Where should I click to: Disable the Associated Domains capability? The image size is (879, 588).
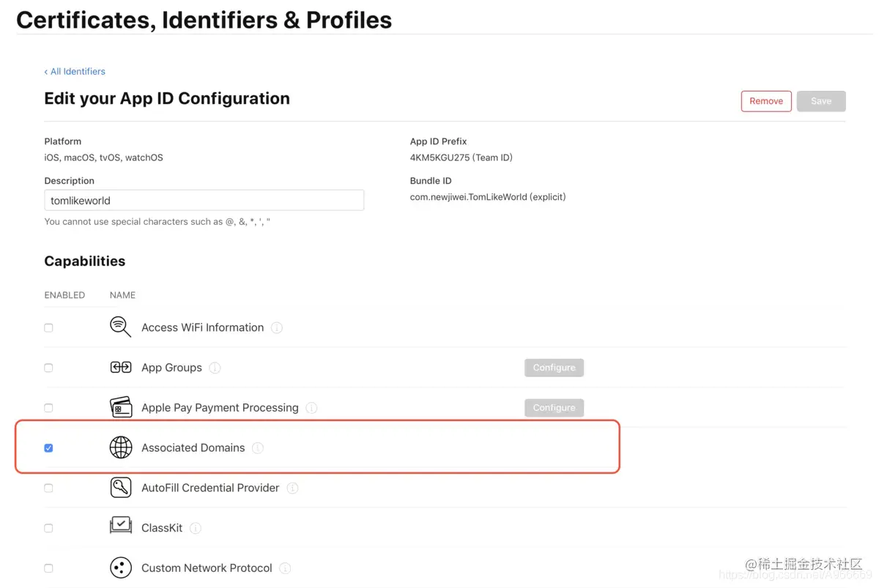tap(48, 447)
